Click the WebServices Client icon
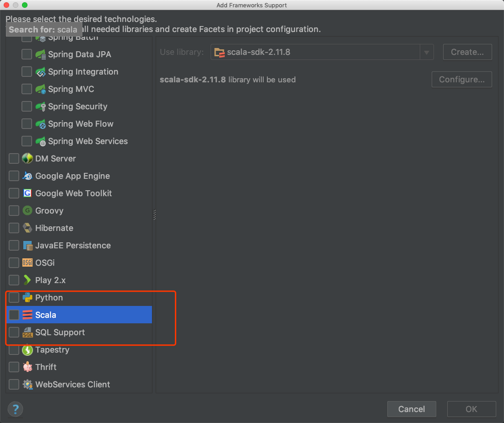Viewport: 504px width, 423px height. 27,385
